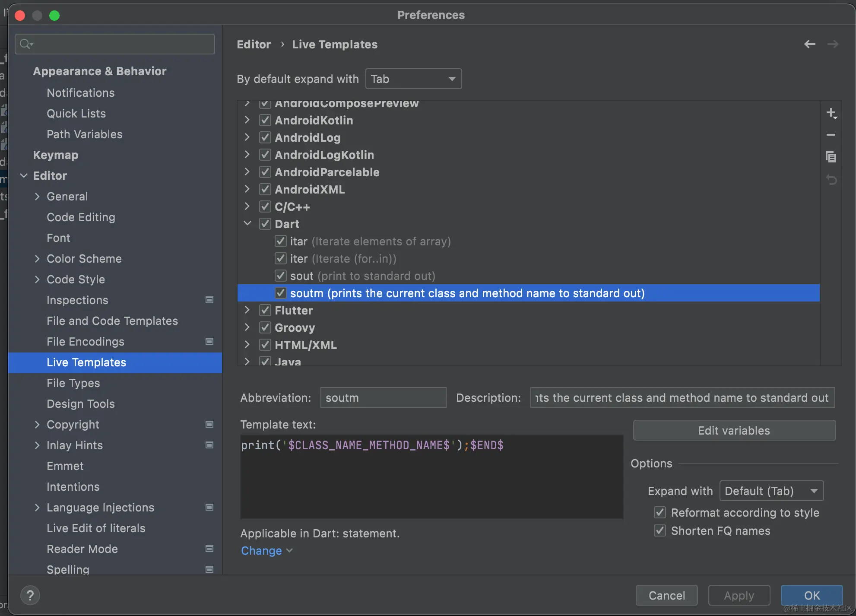Viewport: 856px width, 616px height.
Task: Click project-level icon beside Inspections
Action: click(209, 300)
